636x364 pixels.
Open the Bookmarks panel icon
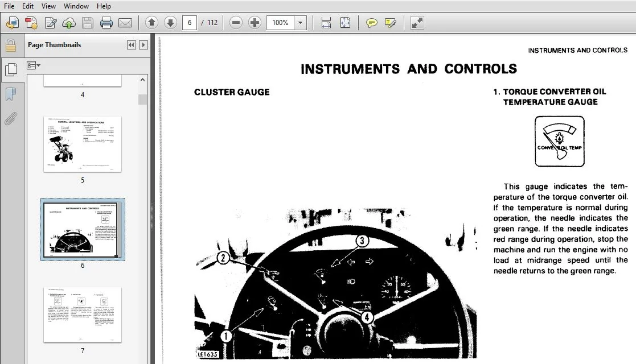click(x=11, y=94)
